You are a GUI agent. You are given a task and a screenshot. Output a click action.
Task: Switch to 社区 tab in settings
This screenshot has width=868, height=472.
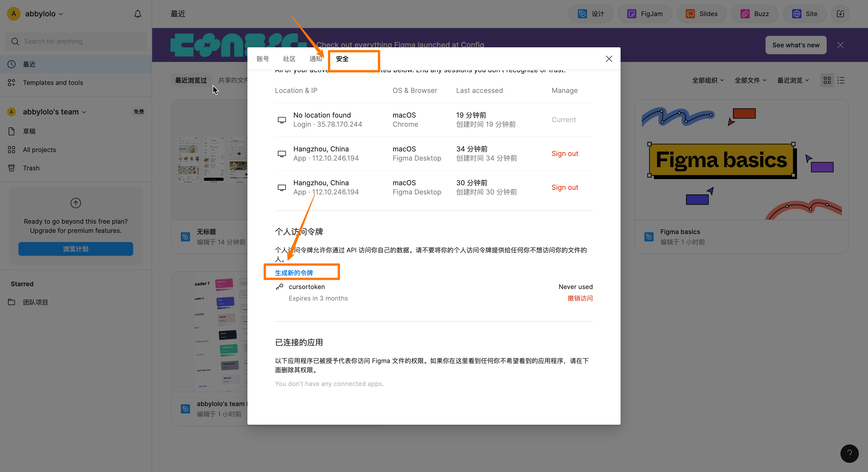tap(289, 59)
